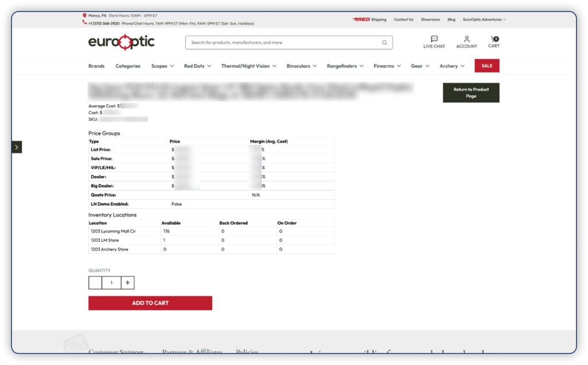The width and height of the screenshot is (588, 365).
Task: Select the Brands menu item
Action: click(96, 66)
